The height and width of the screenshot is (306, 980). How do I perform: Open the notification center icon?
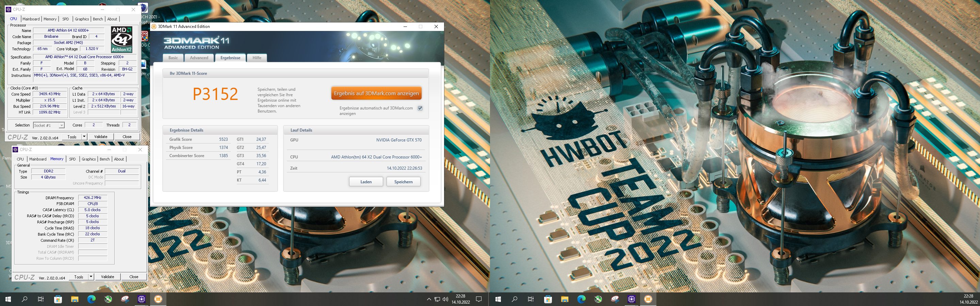pyautogui.click(x=479, y=299)
